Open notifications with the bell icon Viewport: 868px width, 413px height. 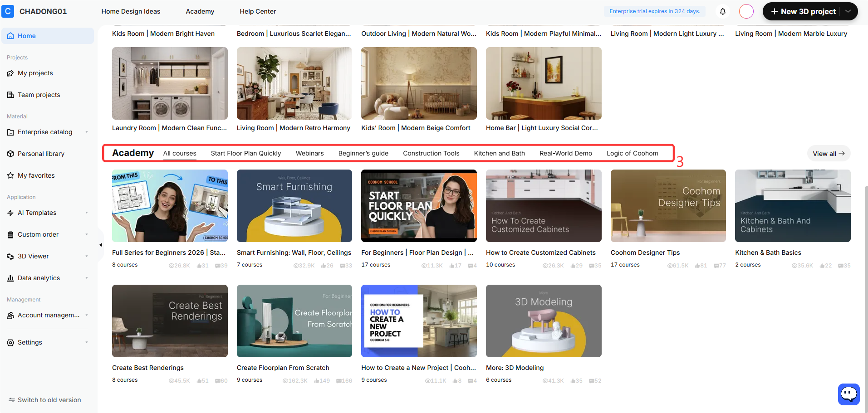click(x=723, y=11)
